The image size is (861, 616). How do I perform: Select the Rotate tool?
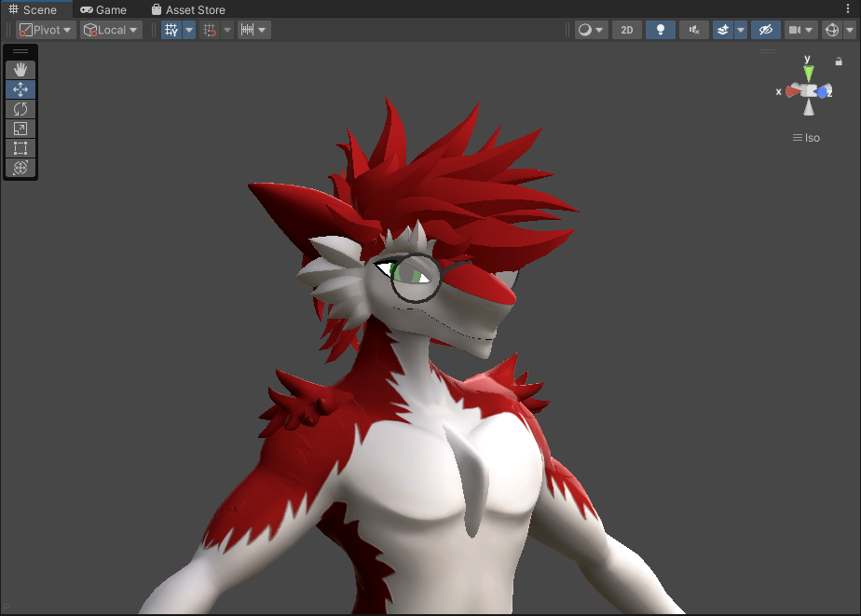click(20, 109)
